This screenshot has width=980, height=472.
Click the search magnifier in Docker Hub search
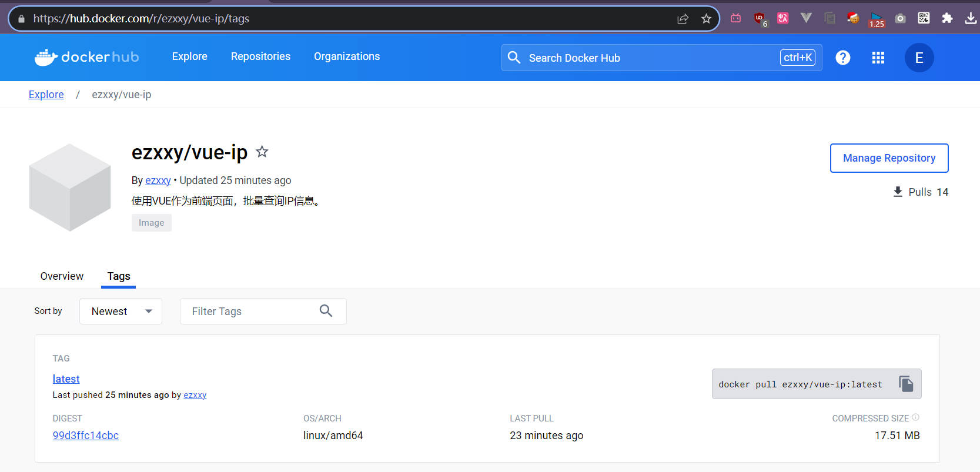[514, 58]
